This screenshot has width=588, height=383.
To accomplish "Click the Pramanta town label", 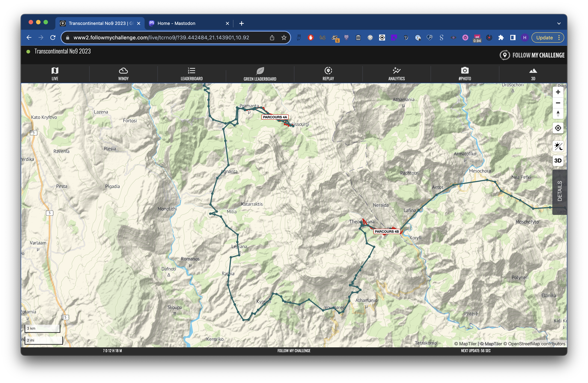I will (x=249, y=106).
